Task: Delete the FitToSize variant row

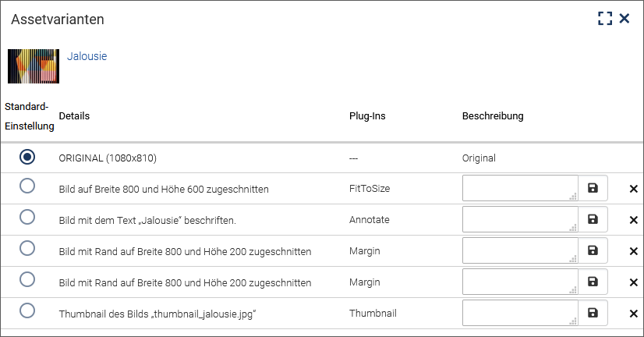Action: 633,189
